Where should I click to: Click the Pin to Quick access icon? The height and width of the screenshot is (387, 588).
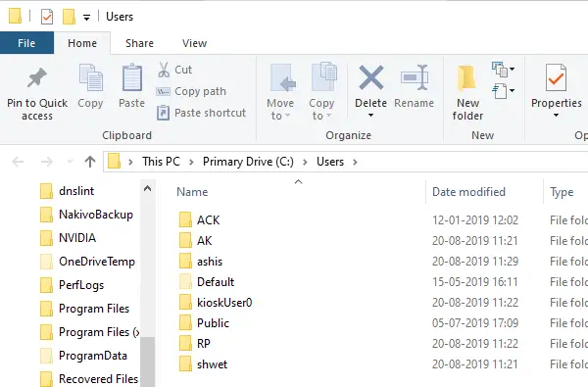tap(37, 78)
